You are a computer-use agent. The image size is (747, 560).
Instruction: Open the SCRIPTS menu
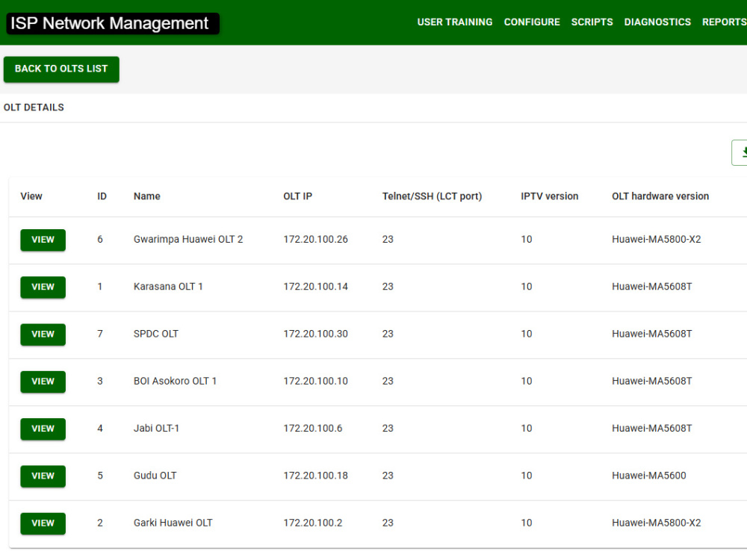tap(592, 22)
